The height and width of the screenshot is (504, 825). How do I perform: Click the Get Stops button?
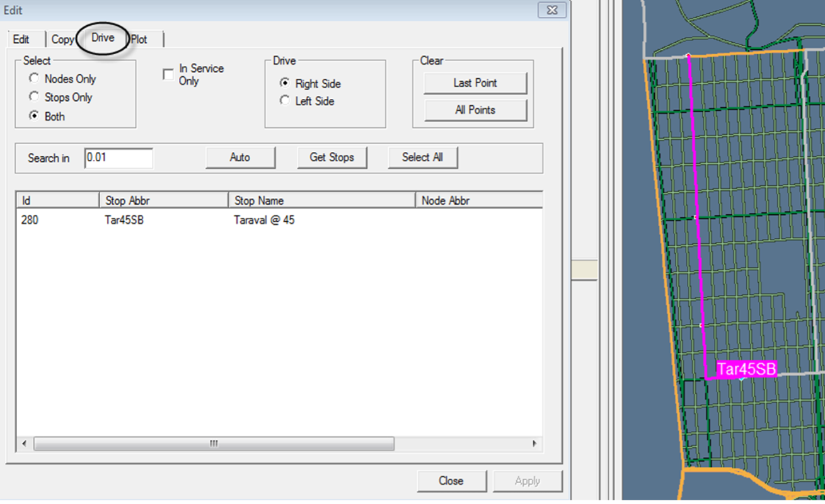[x=332, y=157]
